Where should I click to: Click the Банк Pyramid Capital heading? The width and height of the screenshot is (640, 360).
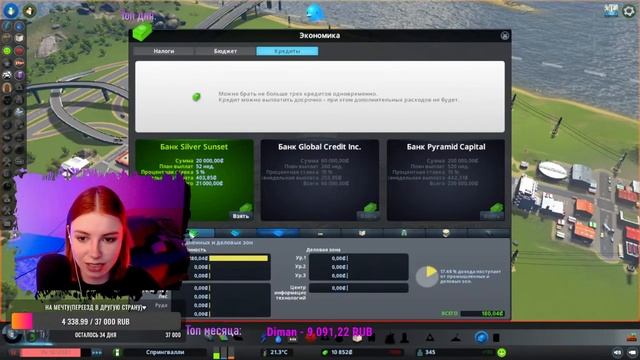tap(446, 147)
